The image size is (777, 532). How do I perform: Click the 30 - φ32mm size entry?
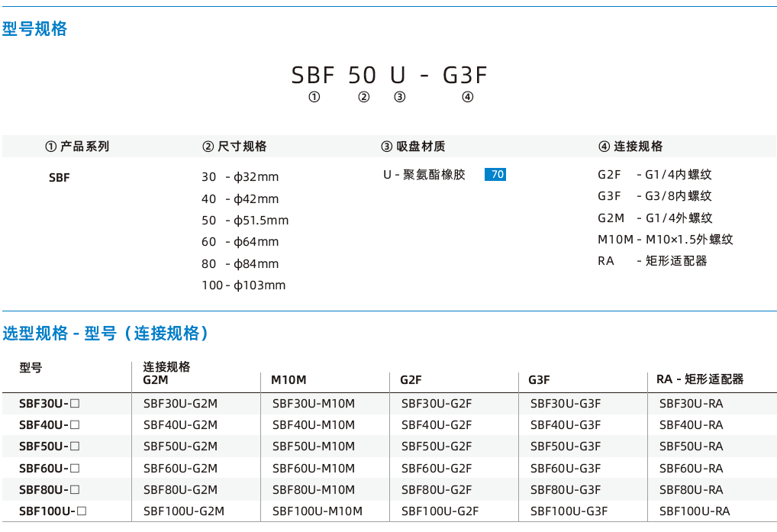(x=240, y=177)
